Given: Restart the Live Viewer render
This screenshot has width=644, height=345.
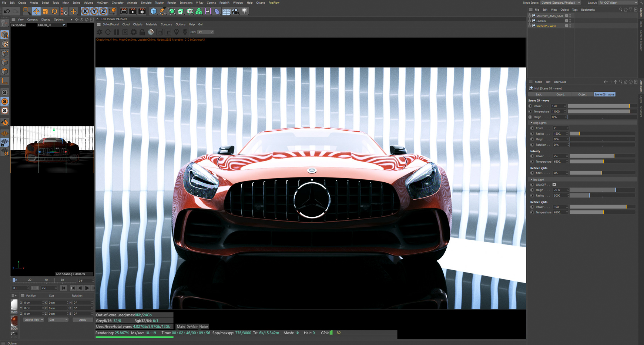Looking at the screenshot, I should pyautogui.click(x=108, y=32).
